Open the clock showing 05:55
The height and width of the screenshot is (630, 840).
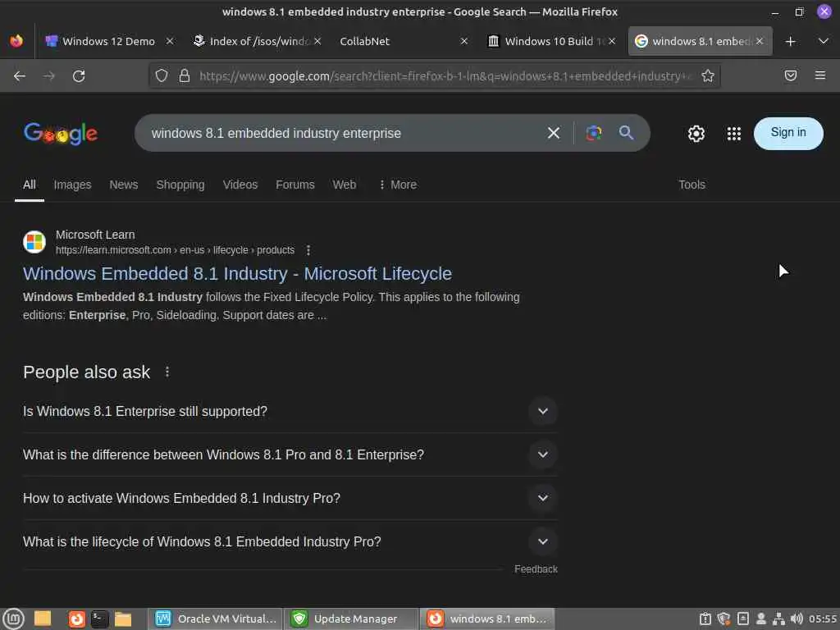[x=822, y=619]
